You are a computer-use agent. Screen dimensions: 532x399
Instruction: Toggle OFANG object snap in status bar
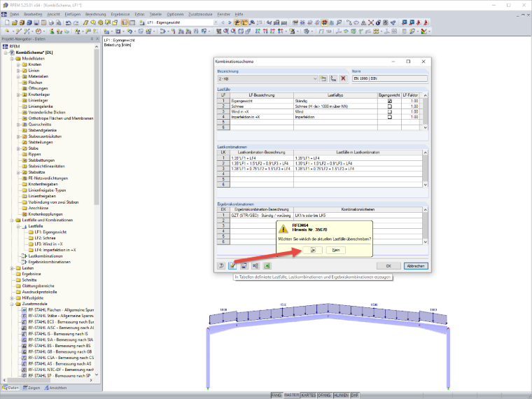(324, 395)
